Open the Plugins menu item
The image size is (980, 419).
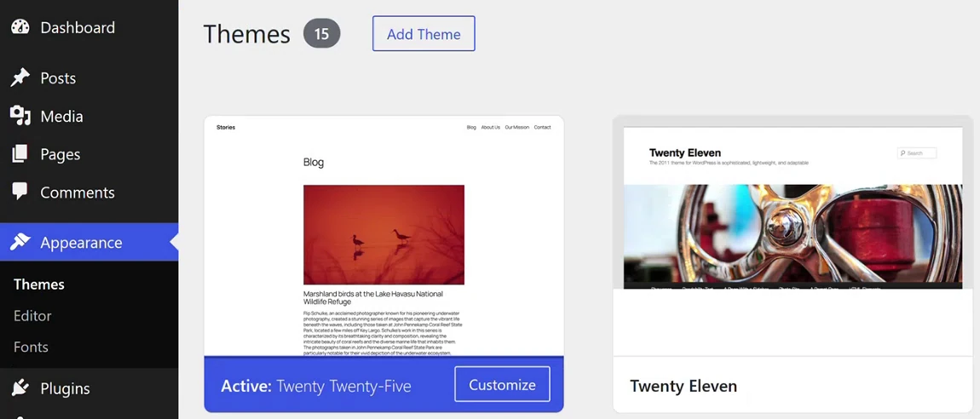[89, 388]
